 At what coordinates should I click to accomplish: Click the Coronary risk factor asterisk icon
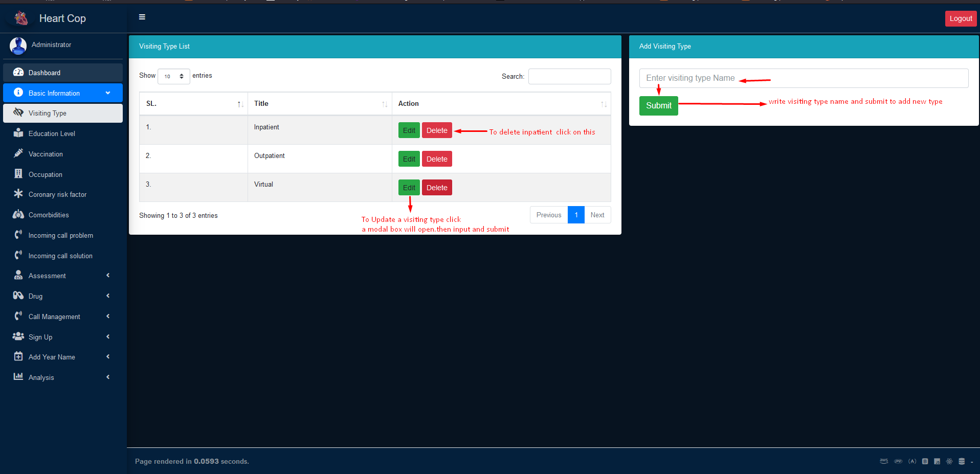click(18, 194)
